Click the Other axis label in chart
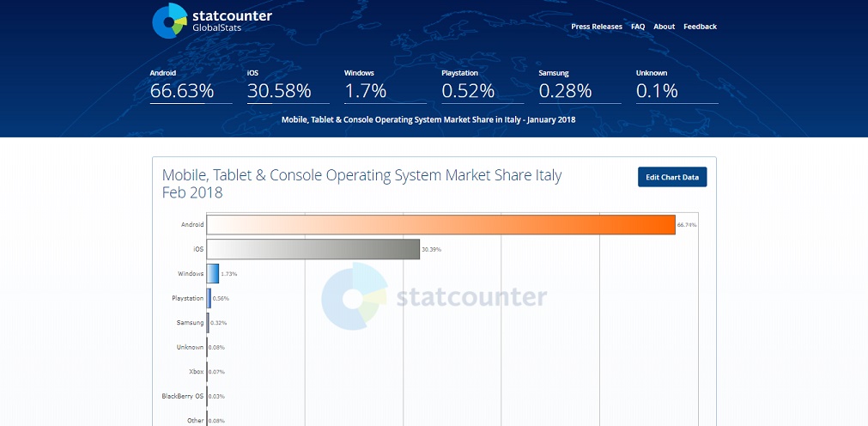Viewport: 868px width, 426px height. click(x=196, y=421)
